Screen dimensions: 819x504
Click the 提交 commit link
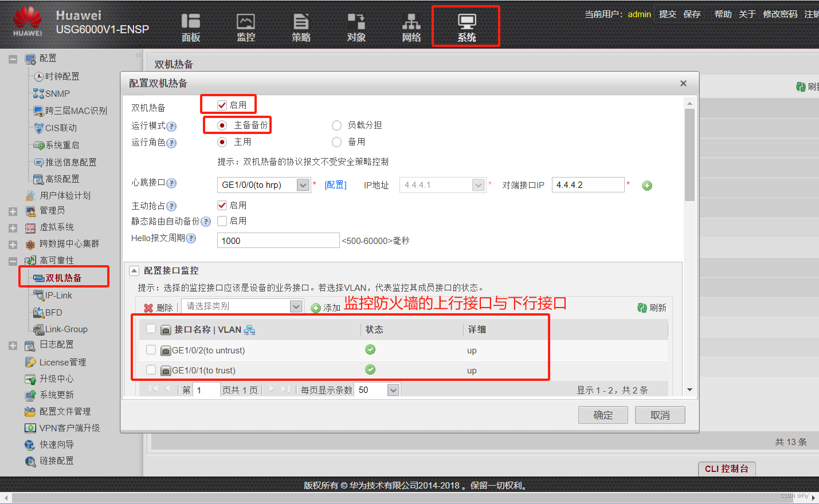click(668, 14)
